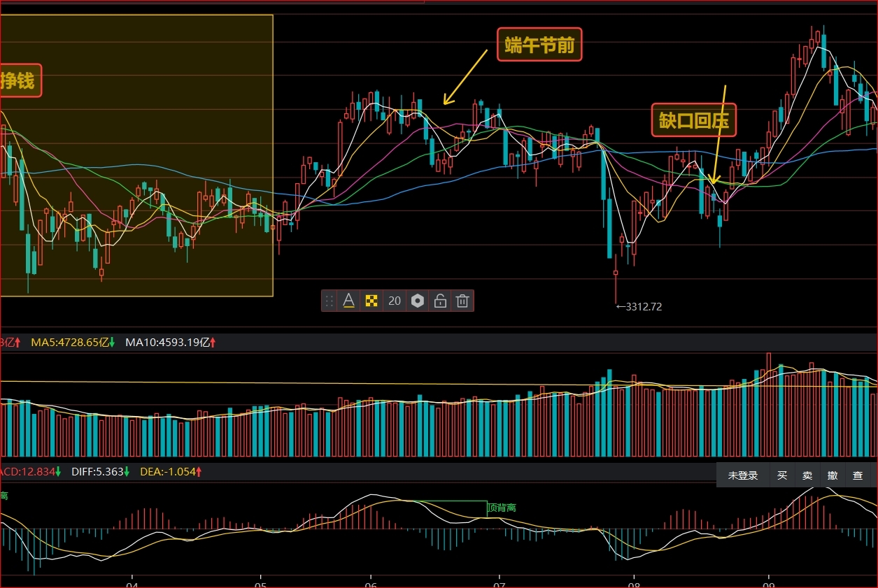Delete annotation with the trash icon
The width and height of the screenshot is (878, 588).
pos(462,301)
